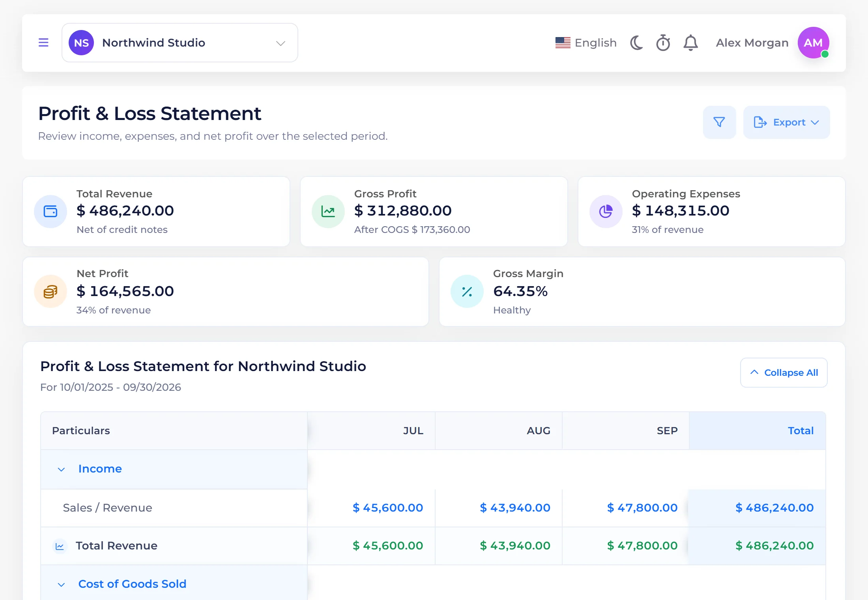Click the Net Profit coins icon

point(51,292)
